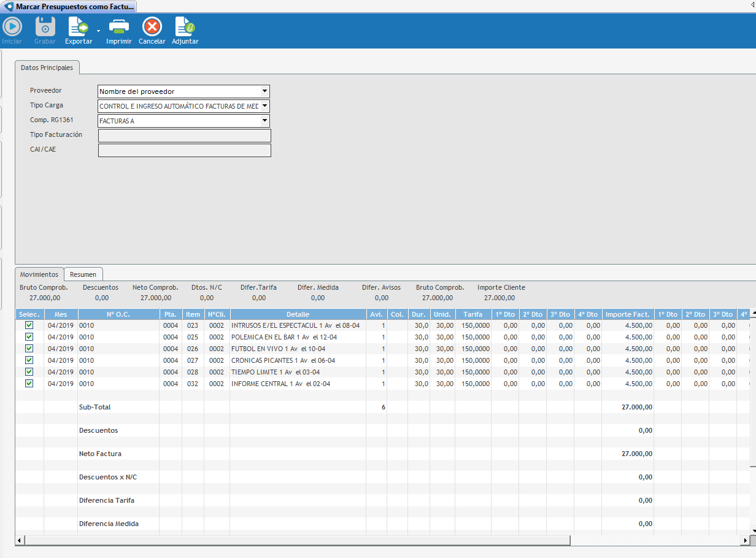This screenshot has height=558, width=756.
Task: Click the Exportar document icon
Action: 79,27
